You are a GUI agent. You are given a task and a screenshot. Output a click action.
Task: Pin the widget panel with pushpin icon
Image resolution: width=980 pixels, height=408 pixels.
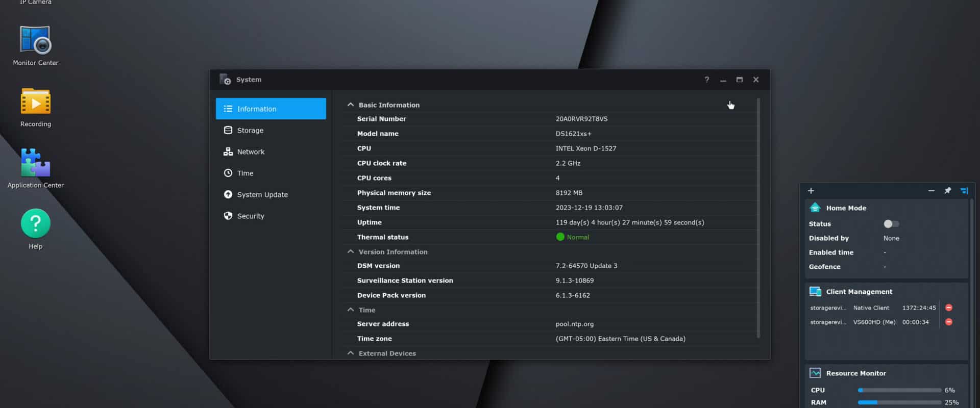(x=947, y=191)
